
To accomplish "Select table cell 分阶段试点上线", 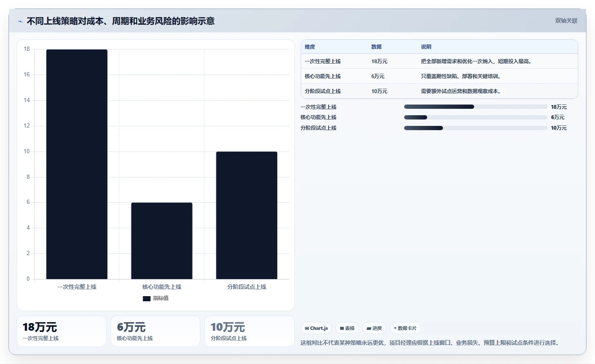I will tap(322, 91).
